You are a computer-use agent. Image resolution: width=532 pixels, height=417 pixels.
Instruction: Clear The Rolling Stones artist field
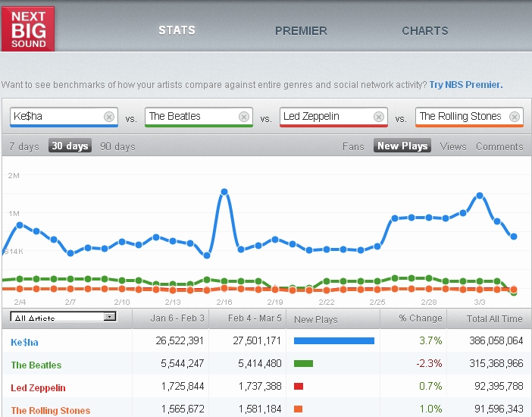point(515,117)
